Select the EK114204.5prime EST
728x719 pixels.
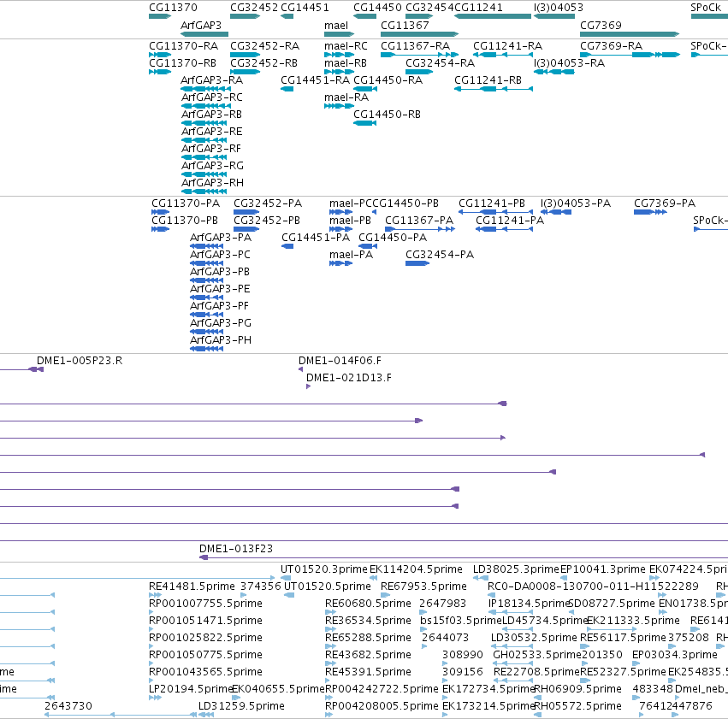(373, 578)
